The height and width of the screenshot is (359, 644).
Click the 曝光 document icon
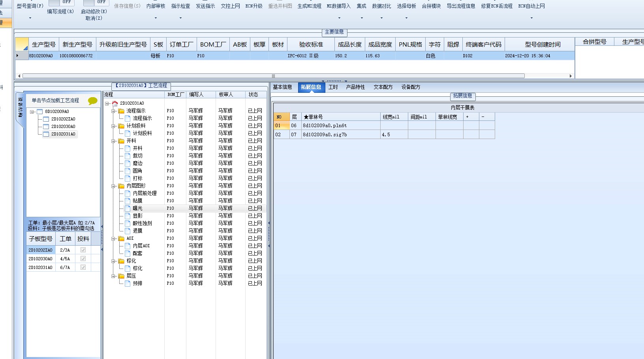coord(128,209)
